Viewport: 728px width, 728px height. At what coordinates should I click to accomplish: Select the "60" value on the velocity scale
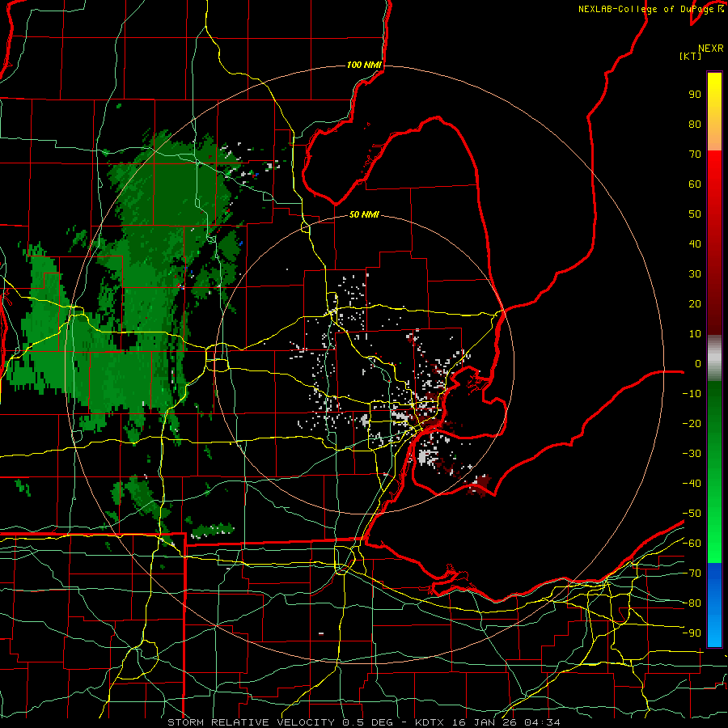[695, 184]
